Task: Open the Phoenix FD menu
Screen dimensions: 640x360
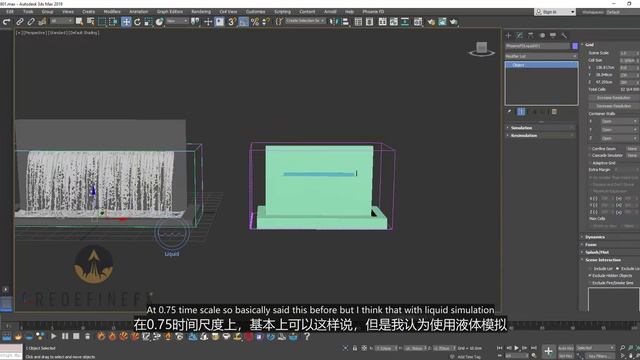Action: (373, 12)
